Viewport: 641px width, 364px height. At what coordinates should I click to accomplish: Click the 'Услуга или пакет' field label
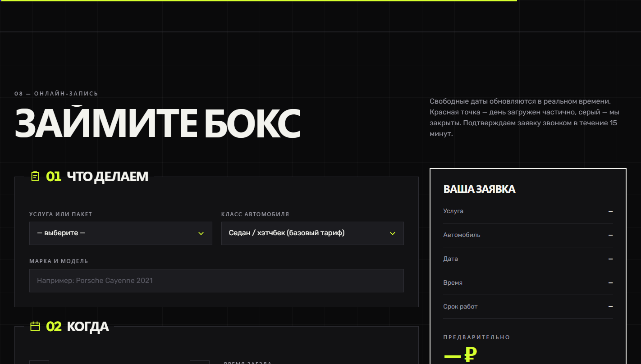pos(61,214)
